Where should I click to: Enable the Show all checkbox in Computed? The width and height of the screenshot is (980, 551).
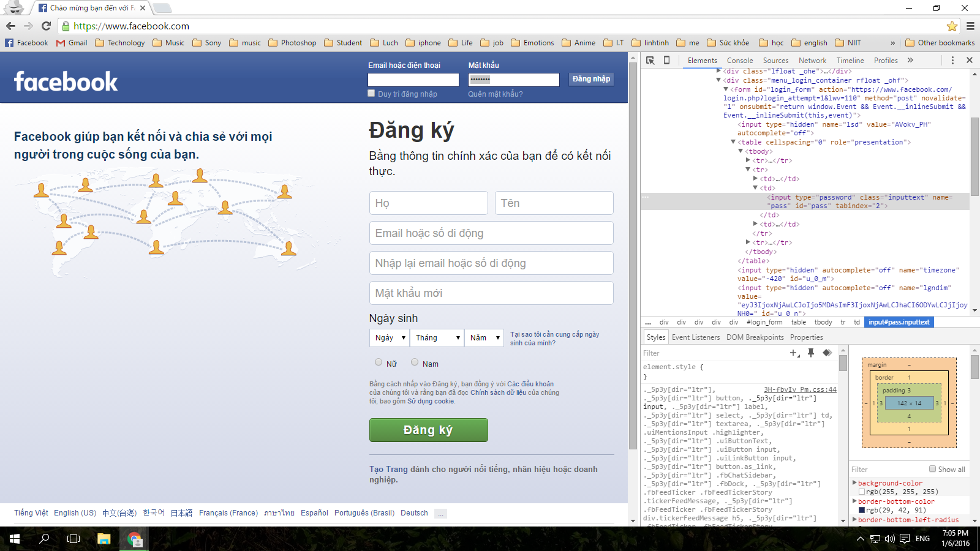point(932,469)
